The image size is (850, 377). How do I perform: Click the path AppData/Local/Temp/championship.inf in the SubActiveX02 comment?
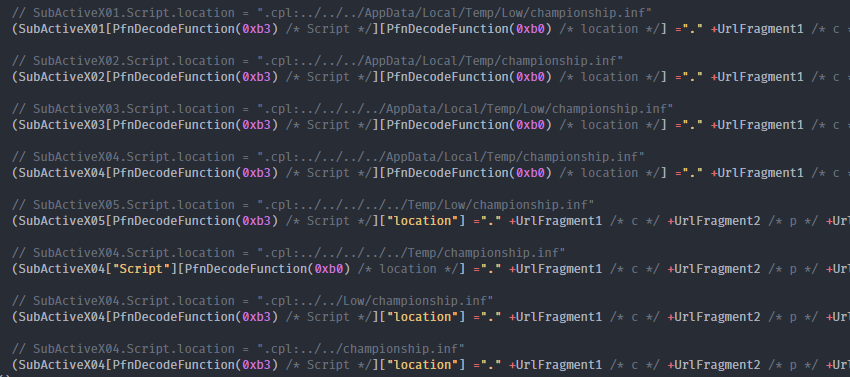point(491,61)
